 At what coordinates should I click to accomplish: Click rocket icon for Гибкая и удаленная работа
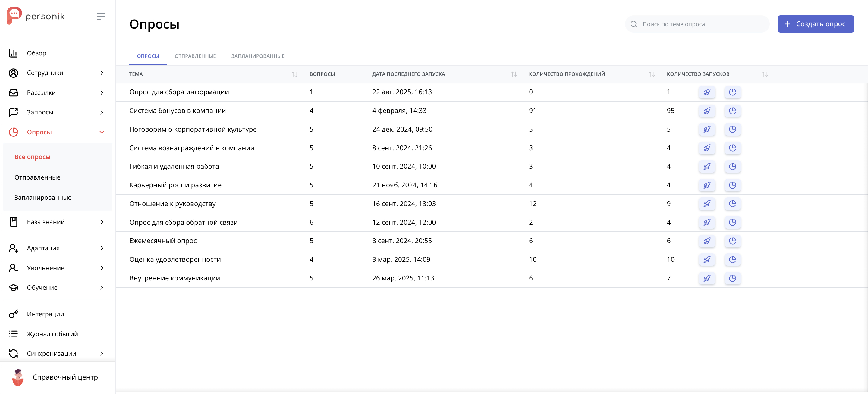point(706,166)
